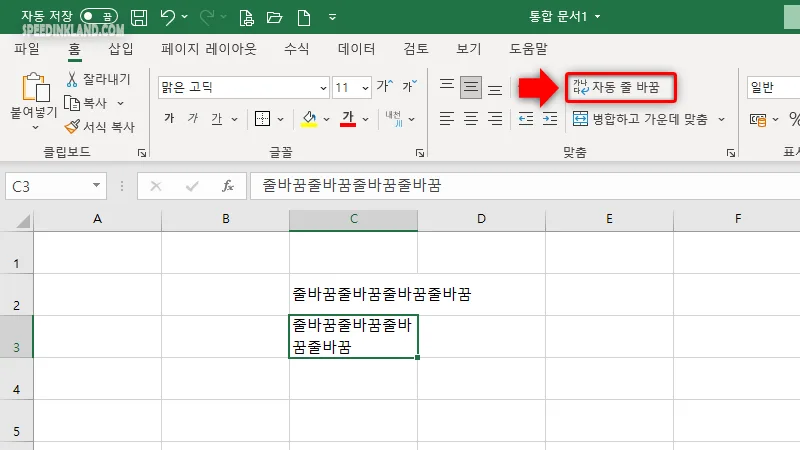The image size is (800, 450).
Task: Click the 잘라내기 (Cut) scissors button
Action: [x=96, y=79]
